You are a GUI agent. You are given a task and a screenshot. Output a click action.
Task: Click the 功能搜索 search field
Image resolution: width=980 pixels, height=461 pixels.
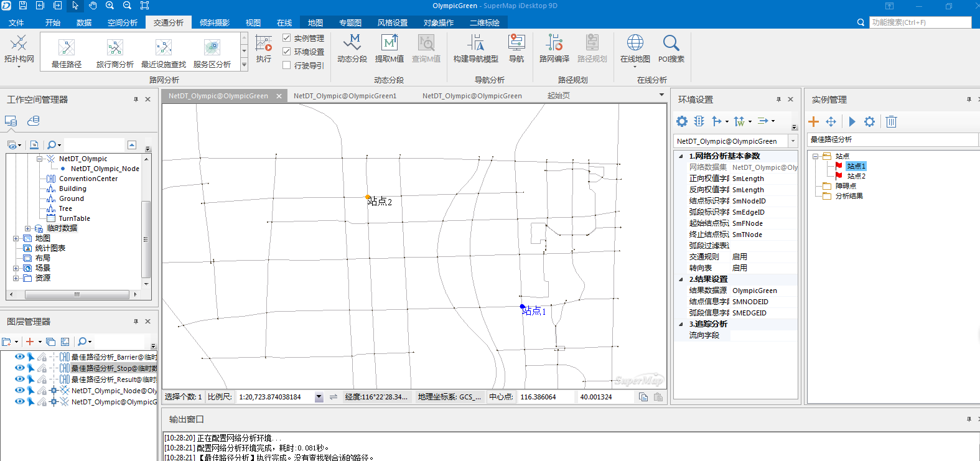(920, 22)
